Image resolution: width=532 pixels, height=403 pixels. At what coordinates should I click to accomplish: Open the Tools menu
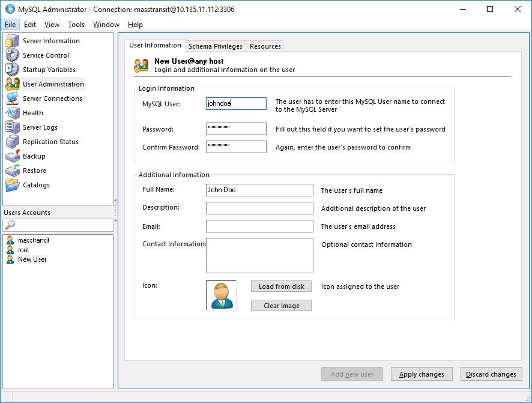tap(76, 25)
